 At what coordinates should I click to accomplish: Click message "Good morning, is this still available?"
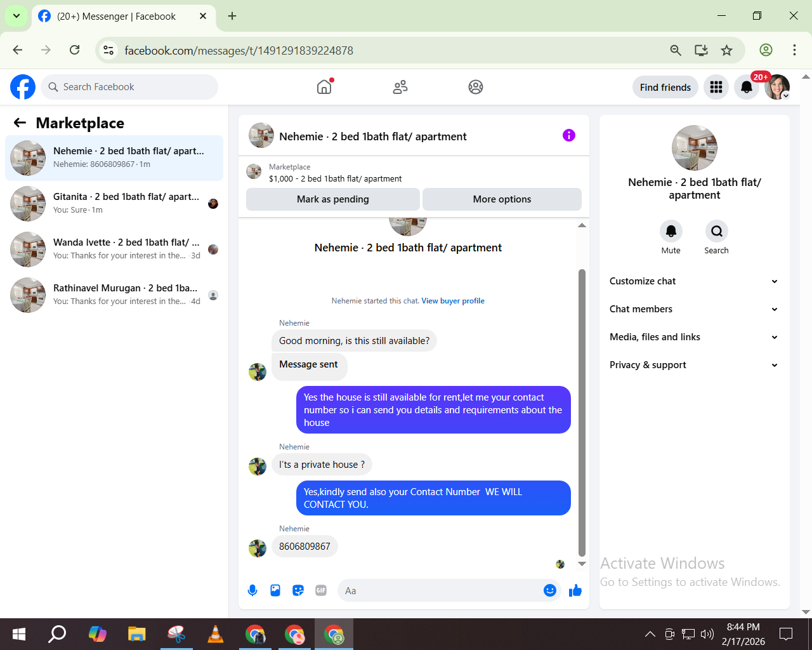[354, 341]
